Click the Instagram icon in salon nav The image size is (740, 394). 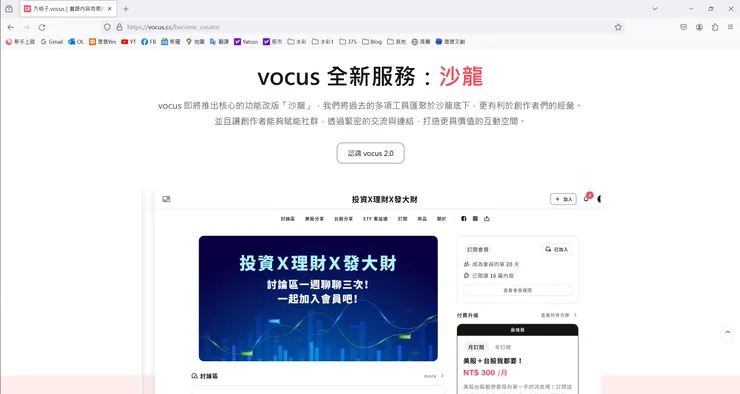[475, 218]
